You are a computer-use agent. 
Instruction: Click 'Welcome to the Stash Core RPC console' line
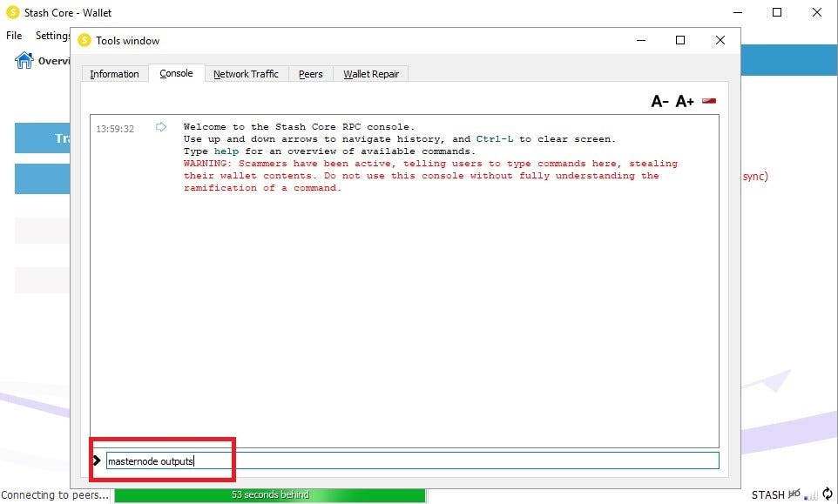tap(300, 126)
